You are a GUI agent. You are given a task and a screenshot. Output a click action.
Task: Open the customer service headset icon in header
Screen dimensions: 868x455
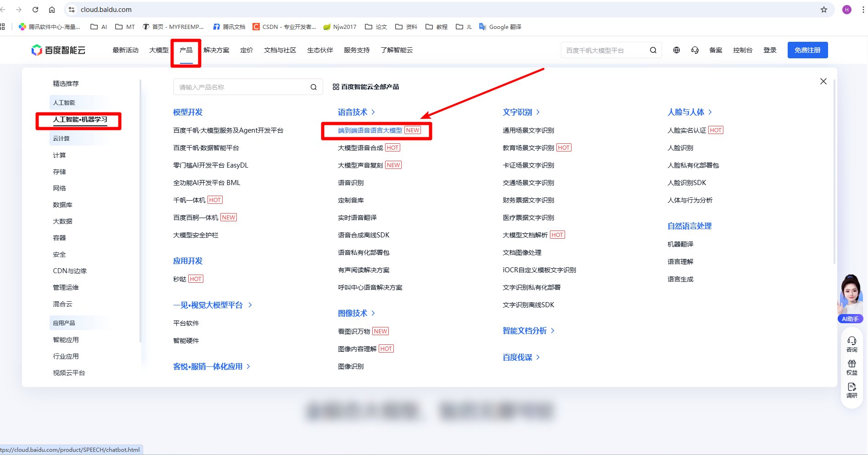pyautogui.click(x=695, y=50)
